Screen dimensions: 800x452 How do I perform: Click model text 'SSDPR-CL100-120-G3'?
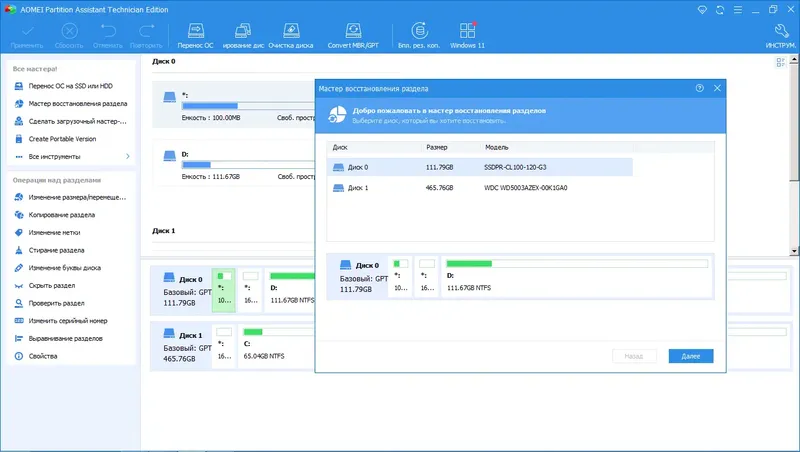pyautogui.click(x=515, y=167)
